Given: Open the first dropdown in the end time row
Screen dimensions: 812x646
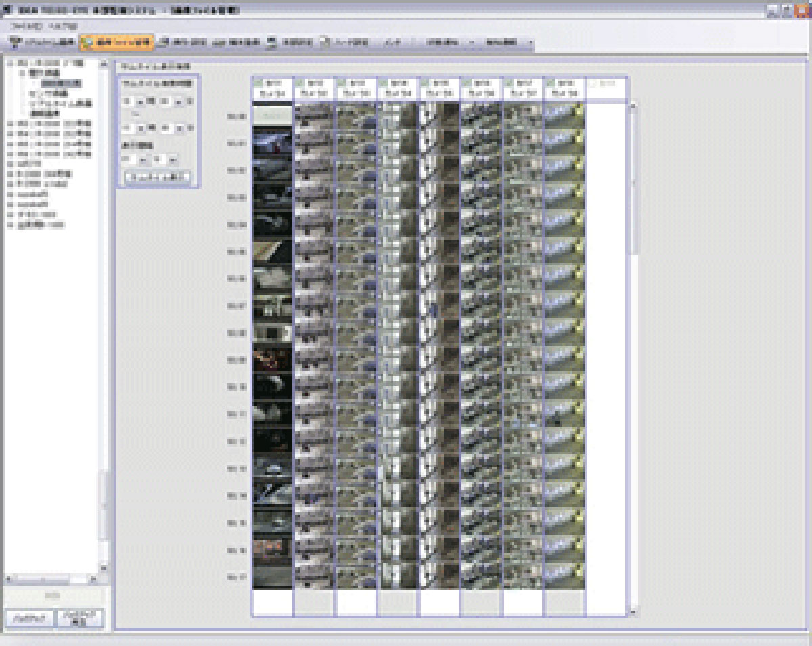Looking at the screenshot, I should (140, 127).
